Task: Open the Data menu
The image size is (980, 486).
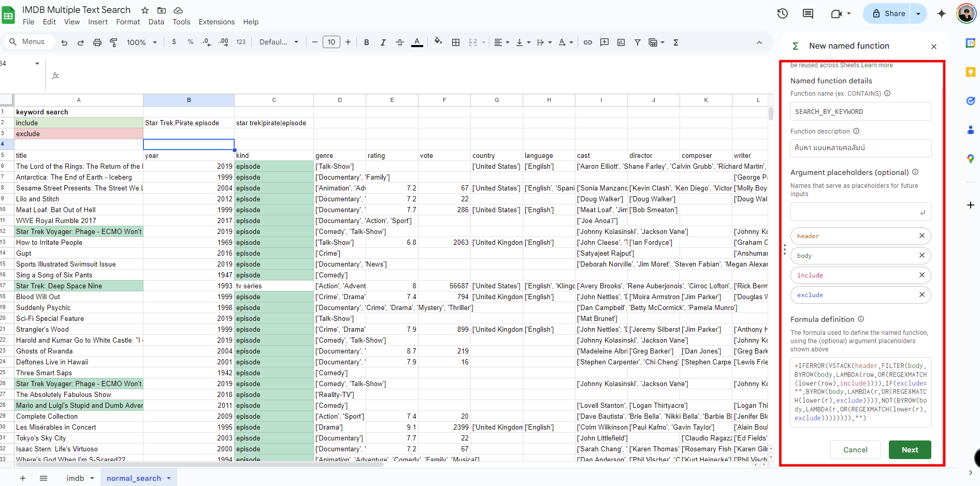Action: coord(156,22)
